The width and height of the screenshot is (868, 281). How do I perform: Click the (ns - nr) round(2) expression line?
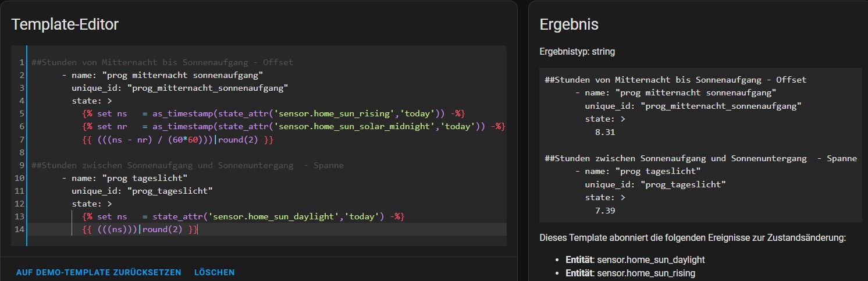177,140
